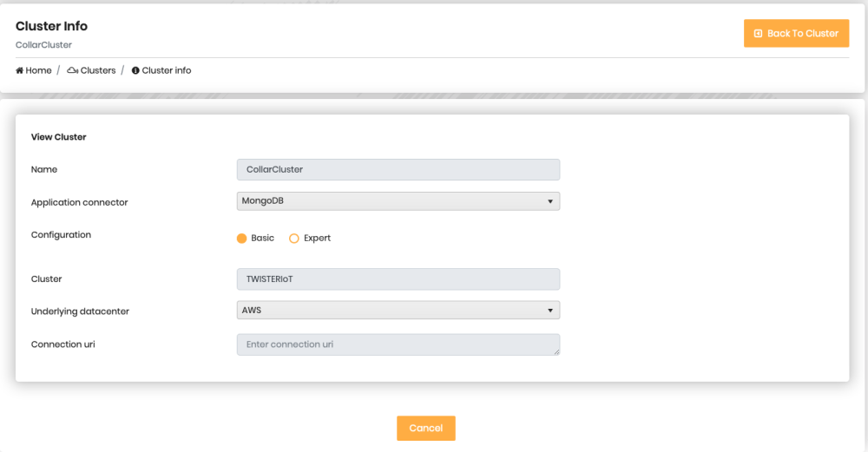868x452 pixels.
Task: Click the home icon in breadcrumb
Action: click(x=19, y=70)
